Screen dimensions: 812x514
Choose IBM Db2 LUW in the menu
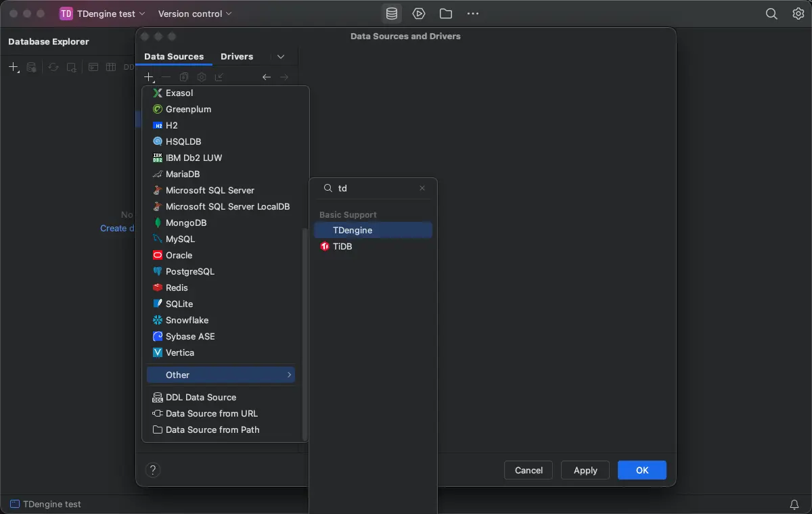pyautogui.click(x=221, y=158)
